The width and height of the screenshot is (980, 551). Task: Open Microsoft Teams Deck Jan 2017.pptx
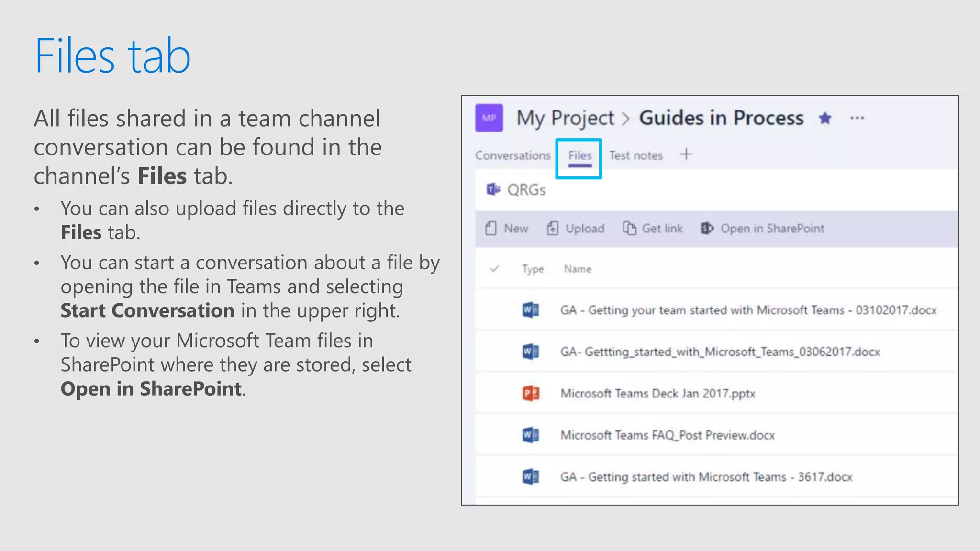[657, 394]
